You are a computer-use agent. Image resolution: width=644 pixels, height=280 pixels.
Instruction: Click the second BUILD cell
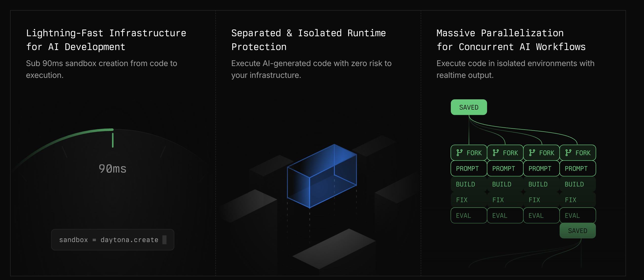(505, 184)
